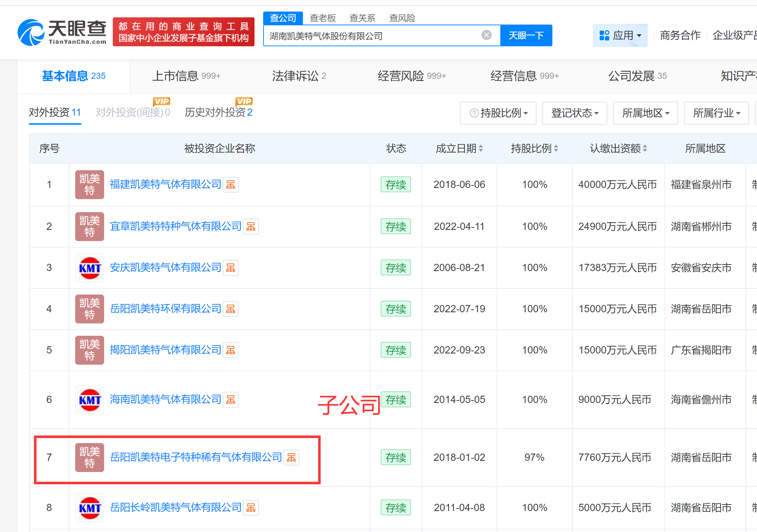This screenshot has width=757, height=532.
Task: Open the 揭阳凯美特气体有限公司 company link
Action: pyautogui.click(x=165, y=350)
